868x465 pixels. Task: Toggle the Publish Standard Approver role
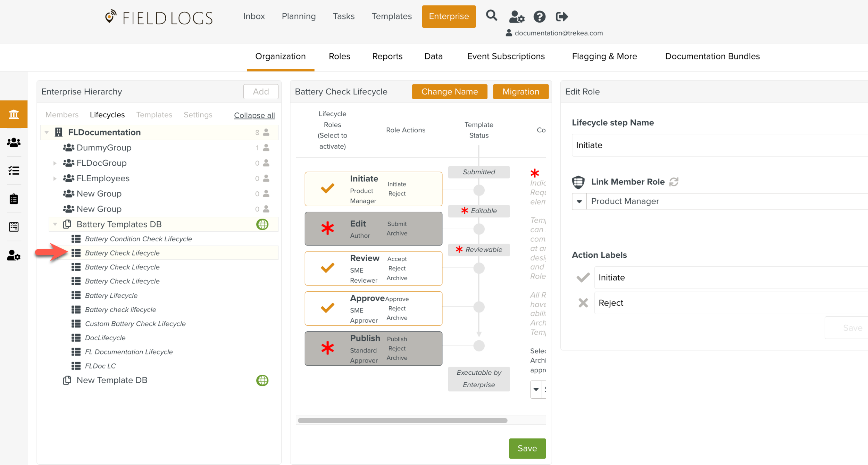pyautogui.click(x=327, y=348)
